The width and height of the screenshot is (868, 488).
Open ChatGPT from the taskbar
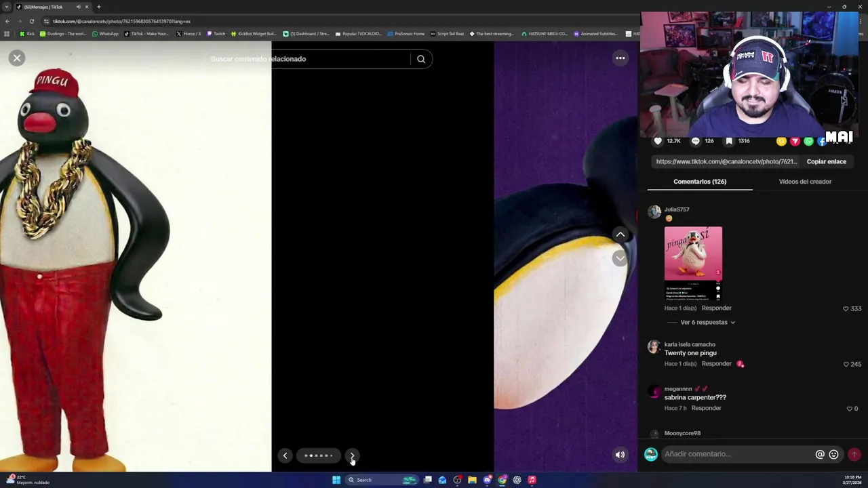point(517,480)
